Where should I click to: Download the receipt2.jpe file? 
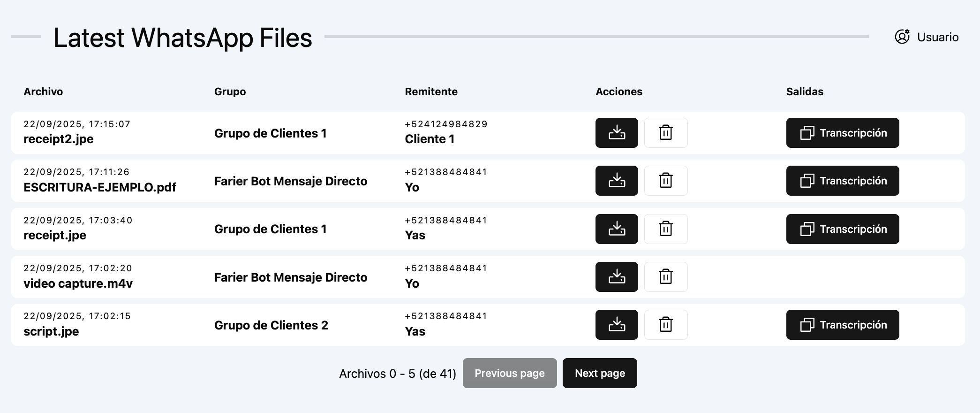tap(616, 133)
